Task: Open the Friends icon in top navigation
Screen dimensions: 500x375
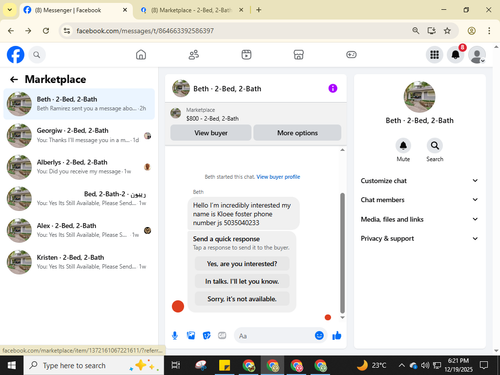Action: coord(194,55)
